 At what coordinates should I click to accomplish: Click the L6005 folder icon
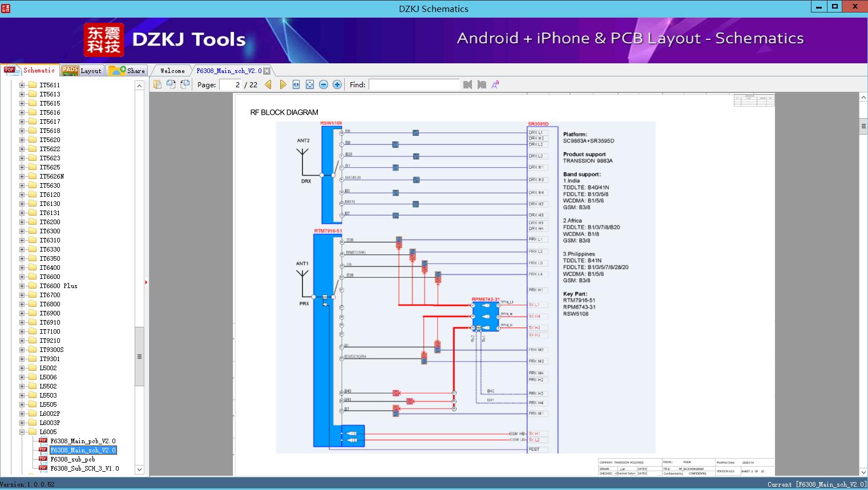(33, 432)
